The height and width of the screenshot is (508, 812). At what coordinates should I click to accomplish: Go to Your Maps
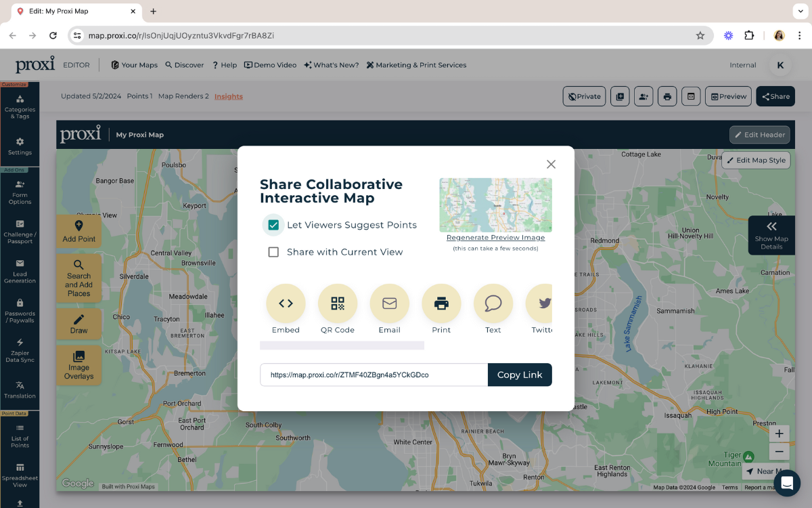pyautogui.click(x=134, y=65)
